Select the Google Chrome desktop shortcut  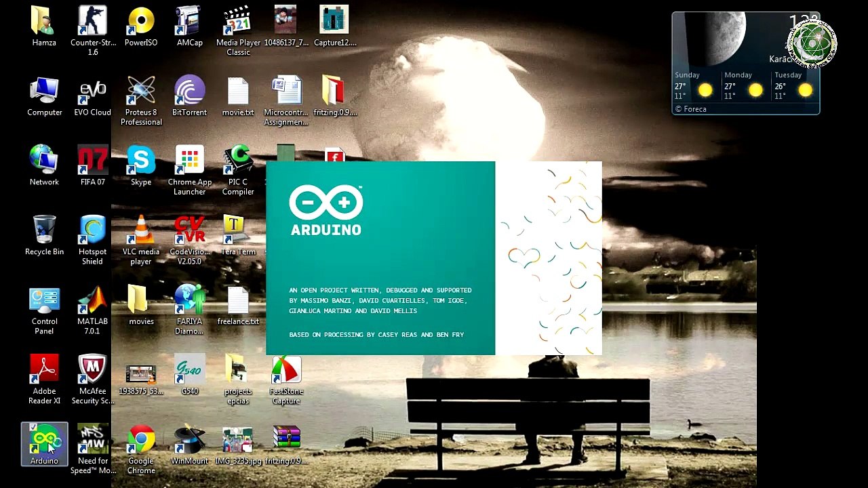(x=141, y=449)
